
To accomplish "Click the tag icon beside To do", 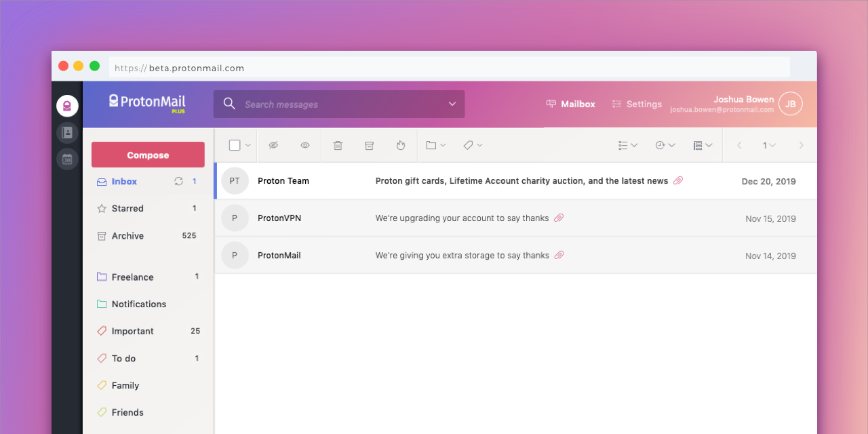I will (102, 358).
